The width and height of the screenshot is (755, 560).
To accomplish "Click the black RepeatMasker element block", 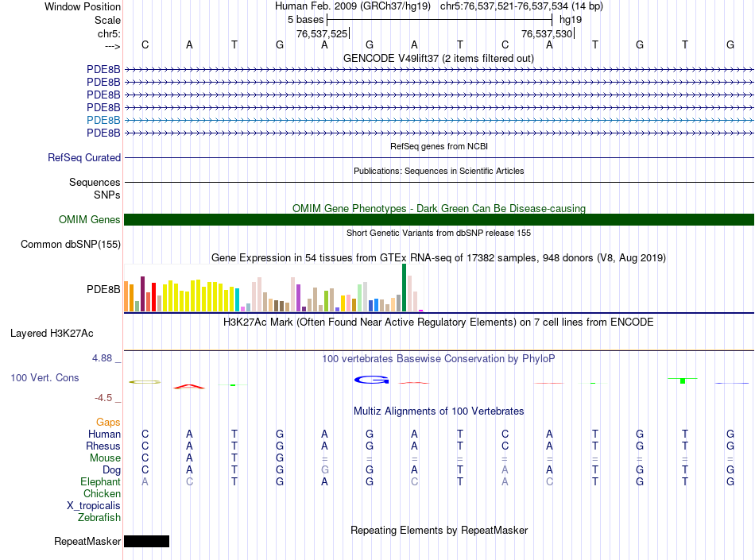I will (x=147, y=542).
